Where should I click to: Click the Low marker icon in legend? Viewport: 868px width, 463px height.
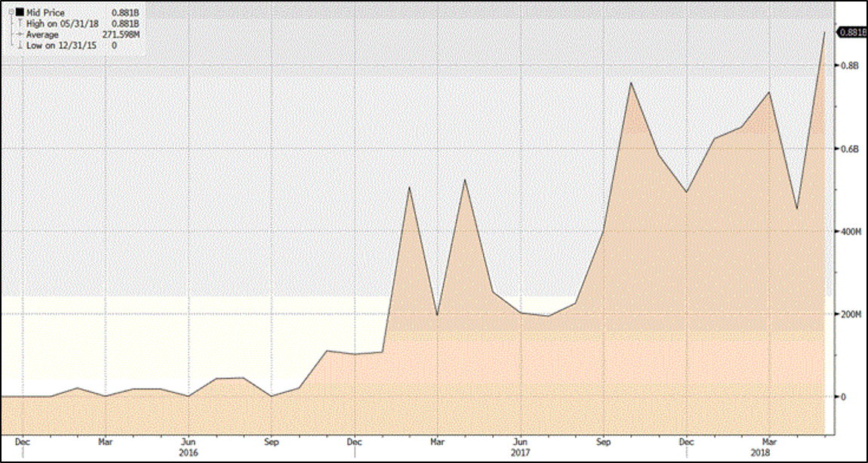click(20, 46)
